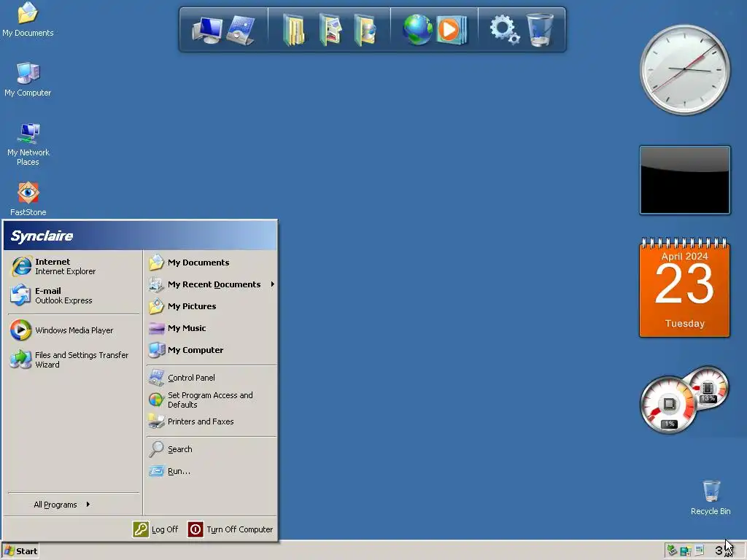Image resolution: width=747 pixels, height=560 pixels.
Task: Open Files and Settings Transfer Wizard
Action: (x=74, y=359)
